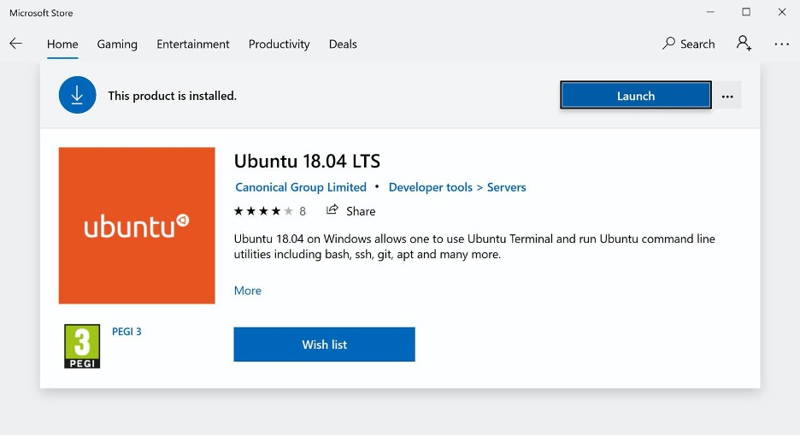Add the app to Wish list
Screen dimensions: 800x436
click(x=324, y=344)
